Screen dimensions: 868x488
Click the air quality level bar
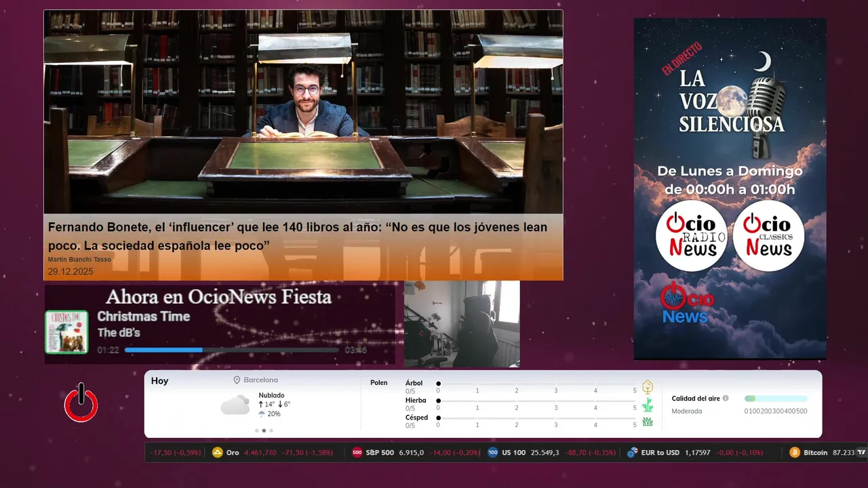tap(776, 399)
